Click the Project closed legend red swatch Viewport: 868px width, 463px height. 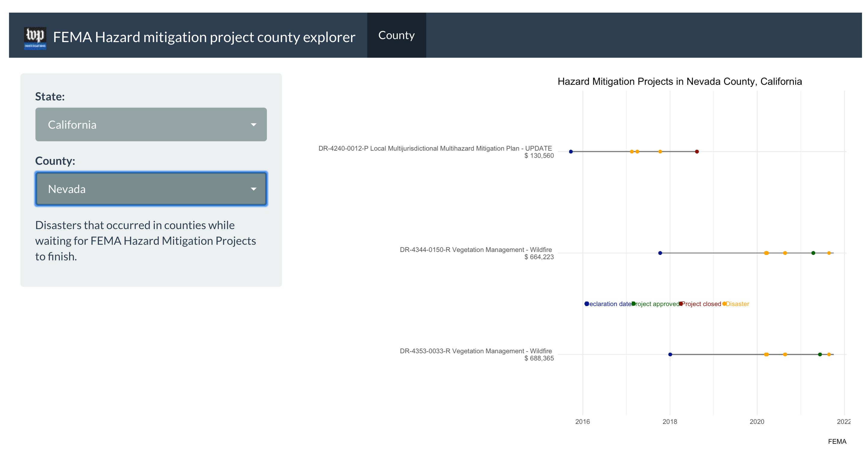click(681, 304)
